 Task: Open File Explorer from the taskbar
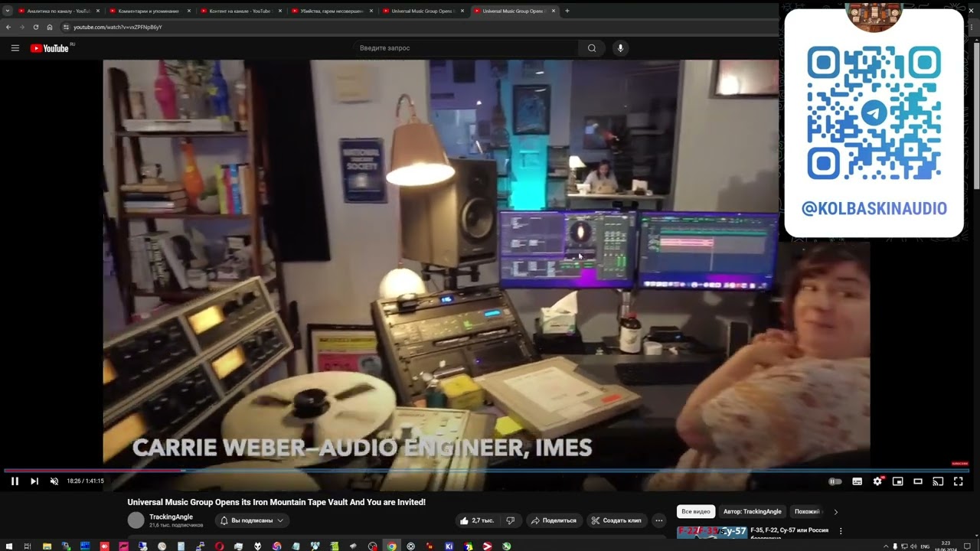(x=47, y=546)
